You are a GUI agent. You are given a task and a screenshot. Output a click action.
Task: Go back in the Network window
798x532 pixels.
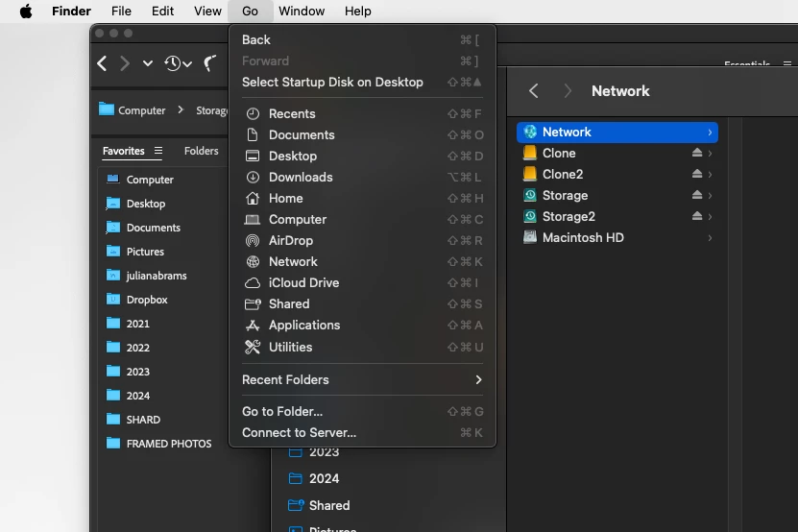tap(533, 91)
